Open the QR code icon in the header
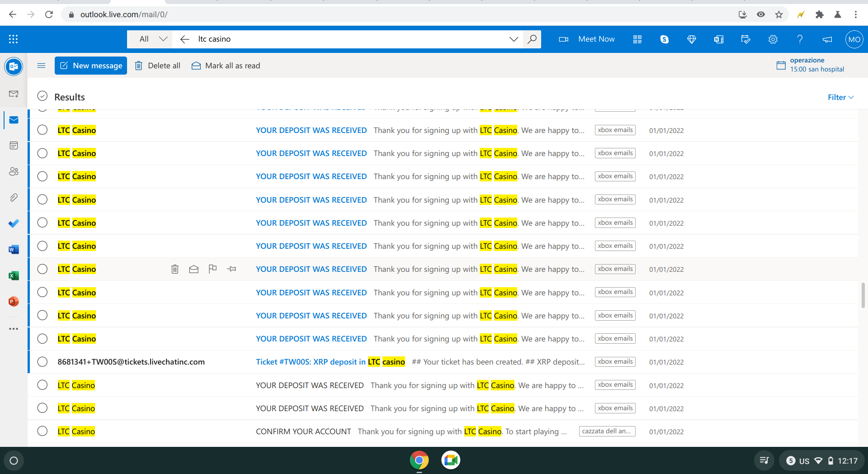Screen dimensions: 868x474 coord(637,39)
